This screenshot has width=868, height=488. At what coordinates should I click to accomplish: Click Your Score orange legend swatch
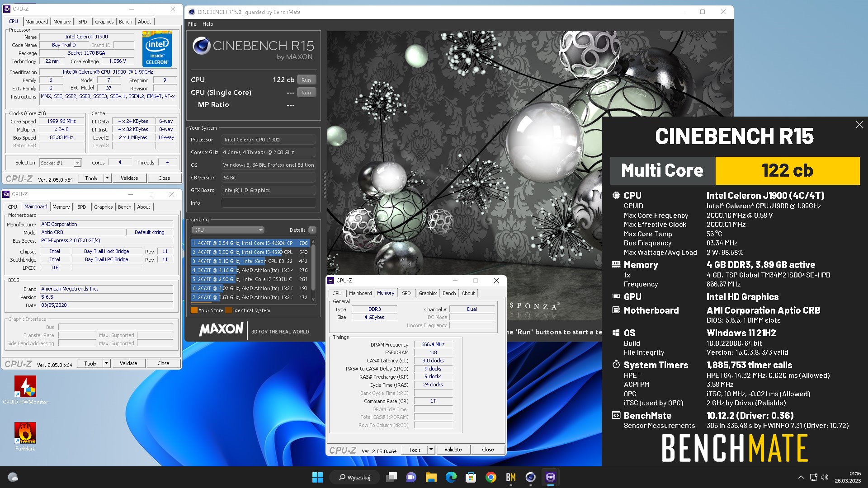194,310
